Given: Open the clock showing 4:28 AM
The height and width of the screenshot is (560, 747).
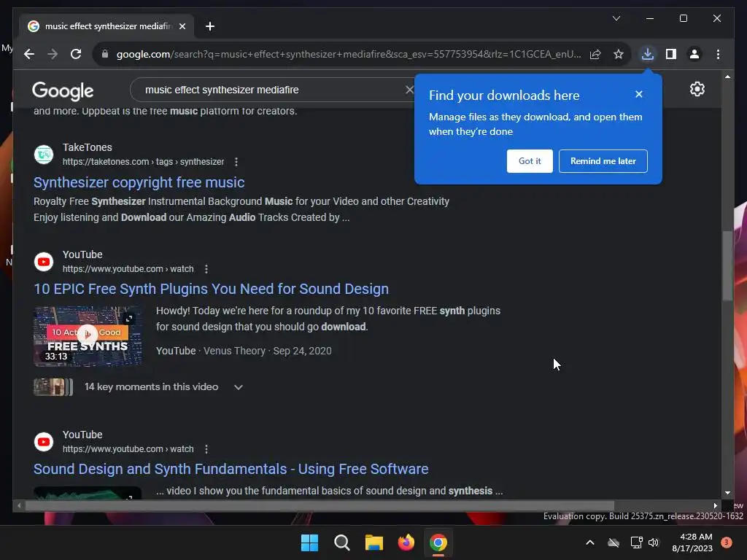Looking at the screenshot, I should tap(692, 542).
